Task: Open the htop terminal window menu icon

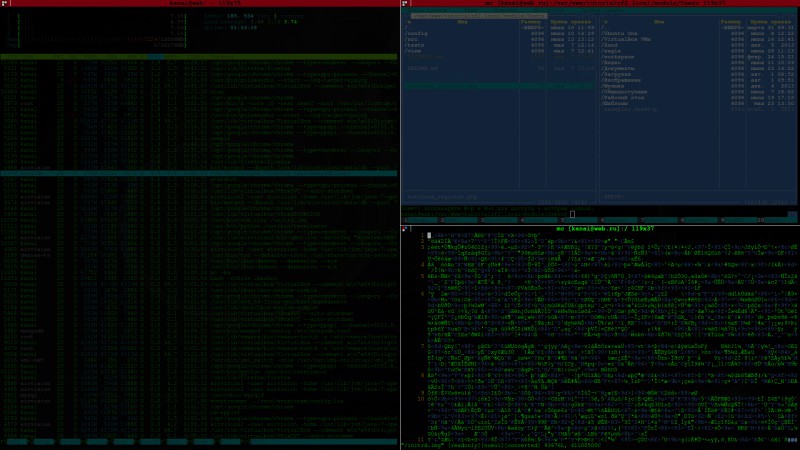Action: click(x=5, y=3)
